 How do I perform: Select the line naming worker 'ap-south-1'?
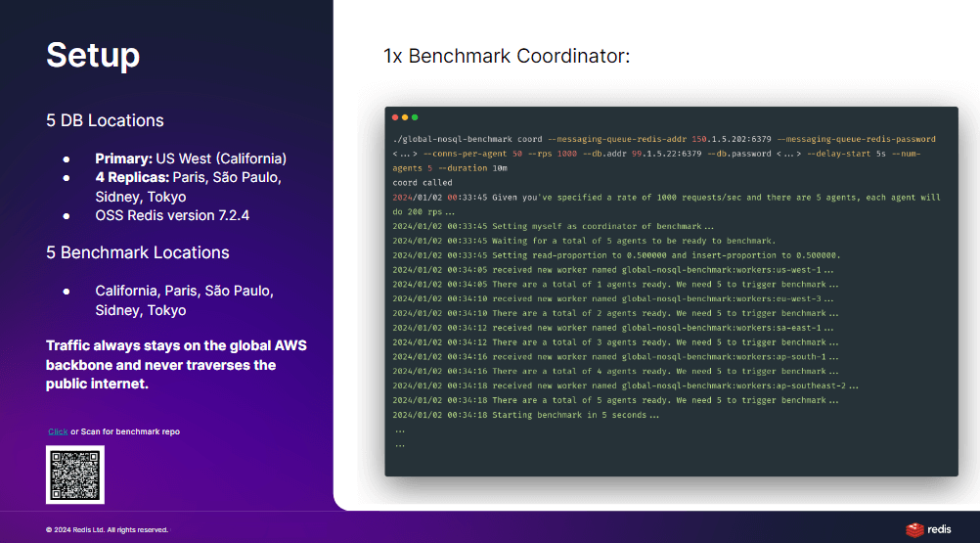[x=615, y=357]
